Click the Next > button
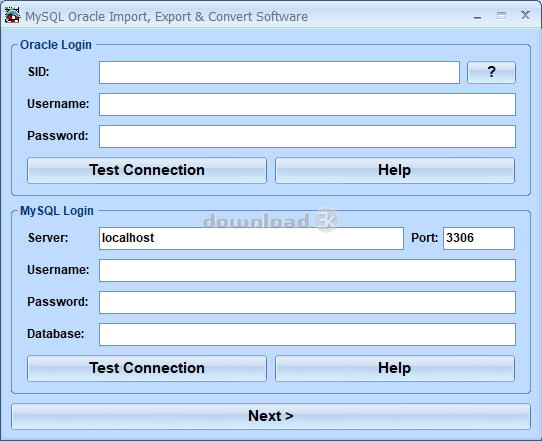 pyautogui.click(x=271, y=416)
